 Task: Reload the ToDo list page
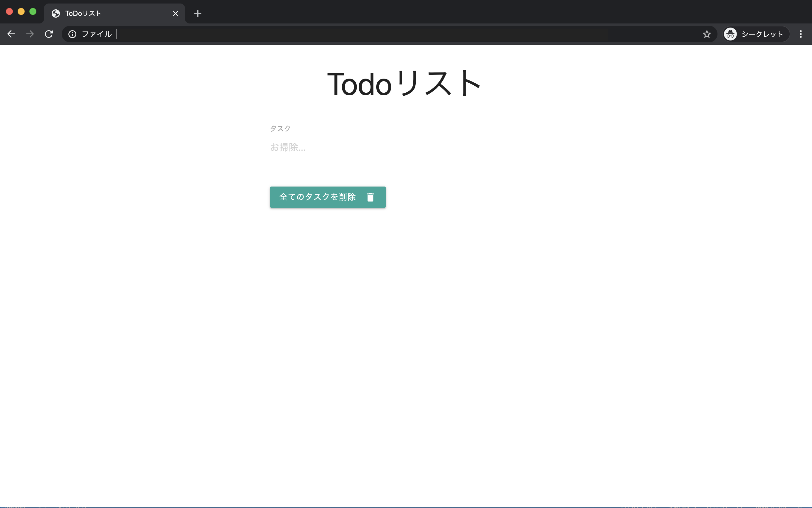[49, 34]
